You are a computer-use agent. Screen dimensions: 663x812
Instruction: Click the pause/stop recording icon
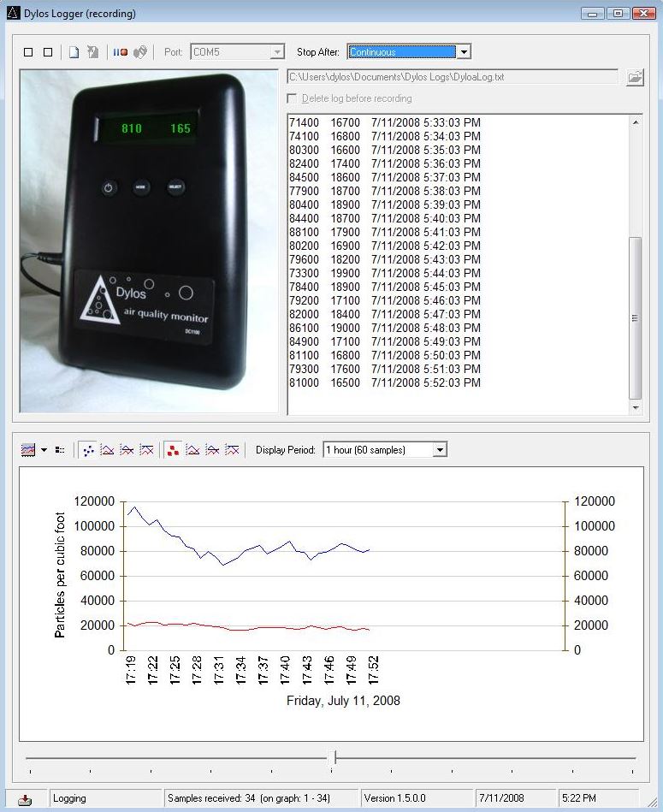pyautogui.click(x=121, y=52)
